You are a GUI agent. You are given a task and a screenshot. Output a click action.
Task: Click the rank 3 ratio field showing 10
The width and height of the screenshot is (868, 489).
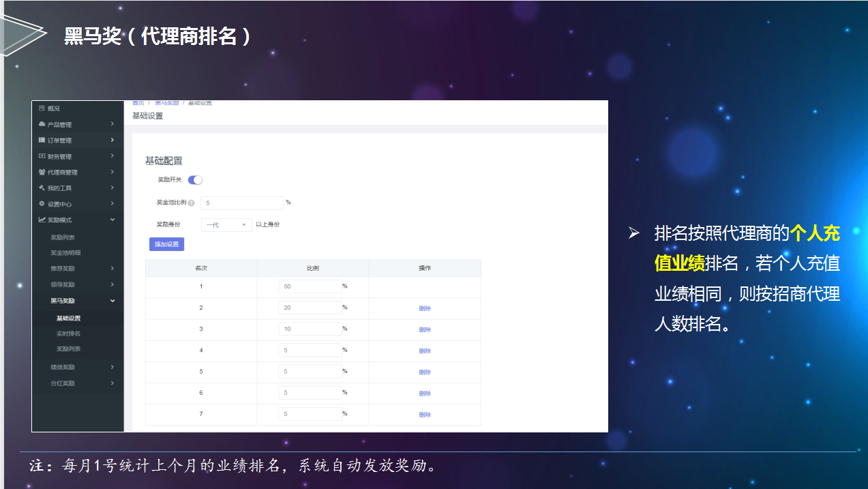pos(310,329)
